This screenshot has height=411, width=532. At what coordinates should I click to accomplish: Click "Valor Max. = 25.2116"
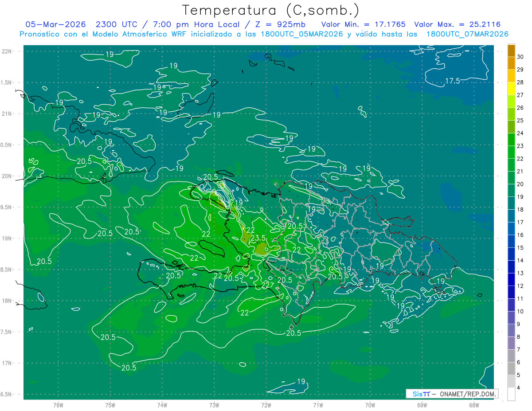point(457,24)
